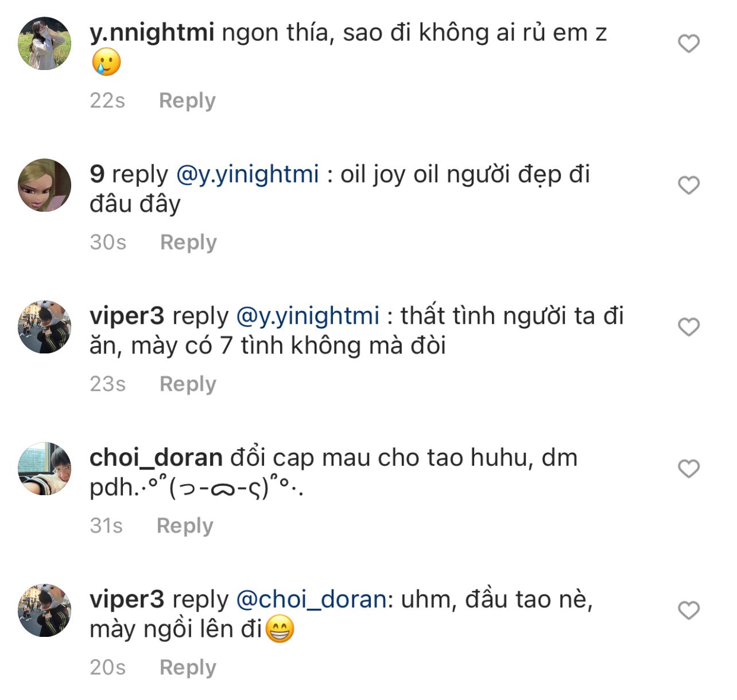Open the y.nnightmi username link
The height and width of the screenshot is (700, 737).
152,33
